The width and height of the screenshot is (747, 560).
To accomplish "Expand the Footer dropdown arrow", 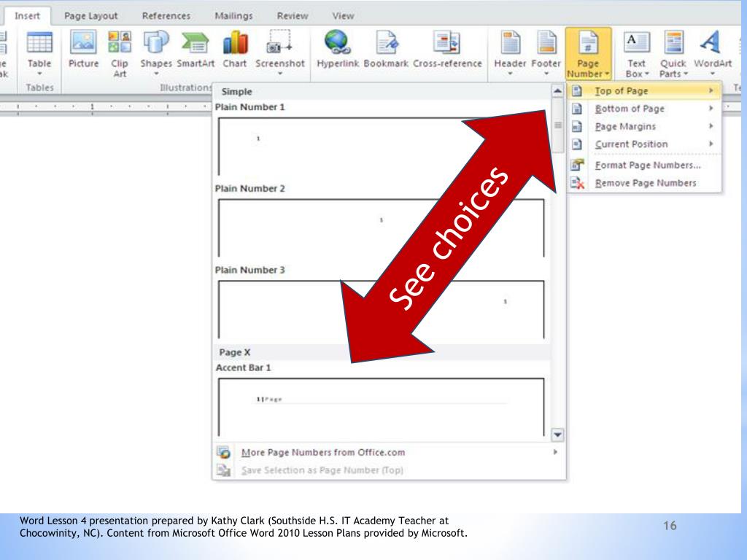I will 546,74.
